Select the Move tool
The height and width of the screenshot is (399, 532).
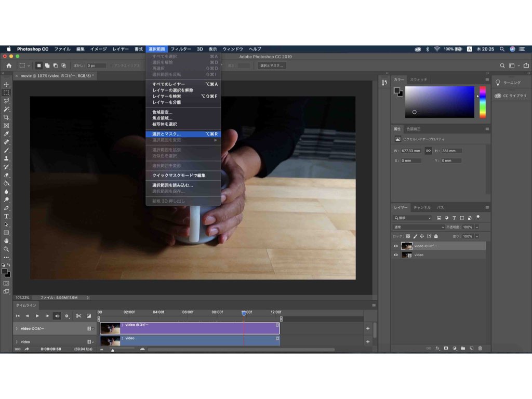[x=6, y=85]
